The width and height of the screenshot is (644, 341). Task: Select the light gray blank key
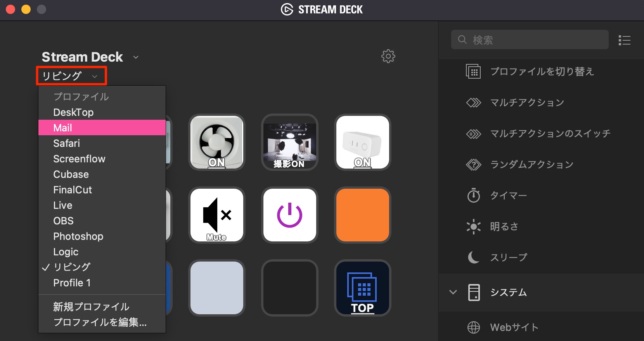[216, 288]
